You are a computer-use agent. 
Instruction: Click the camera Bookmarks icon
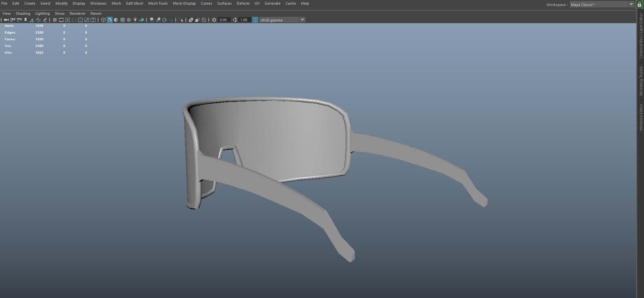[25, 20]
